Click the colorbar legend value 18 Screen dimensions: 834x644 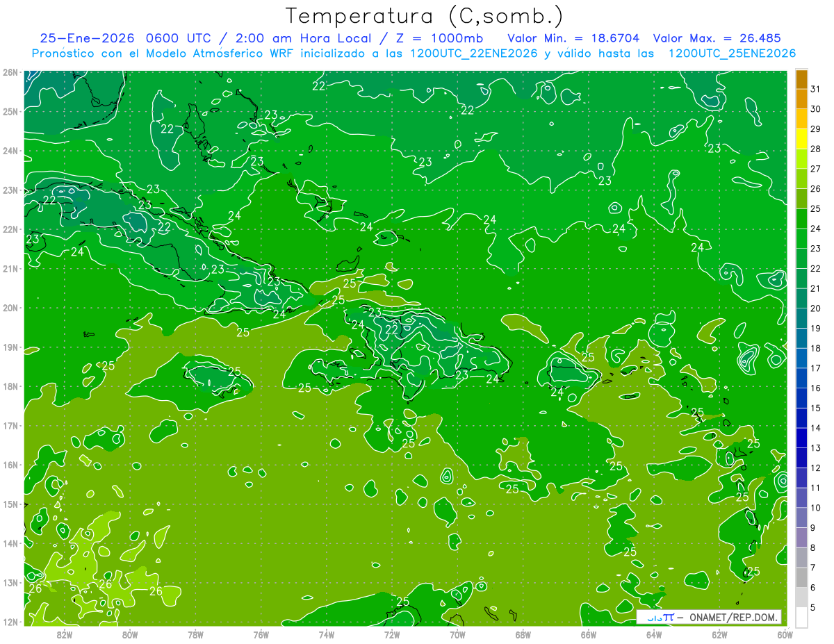(x=815, y=348)
